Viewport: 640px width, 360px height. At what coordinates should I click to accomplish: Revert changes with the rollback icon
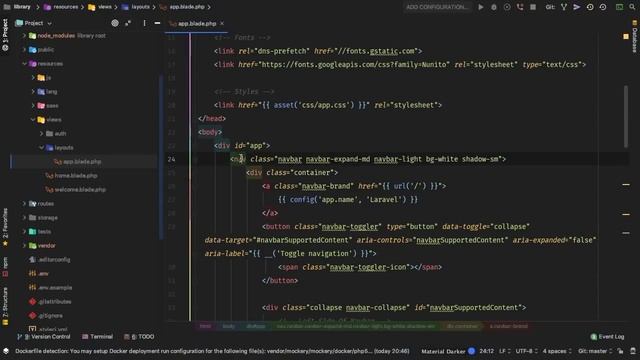tap(603, 7)
